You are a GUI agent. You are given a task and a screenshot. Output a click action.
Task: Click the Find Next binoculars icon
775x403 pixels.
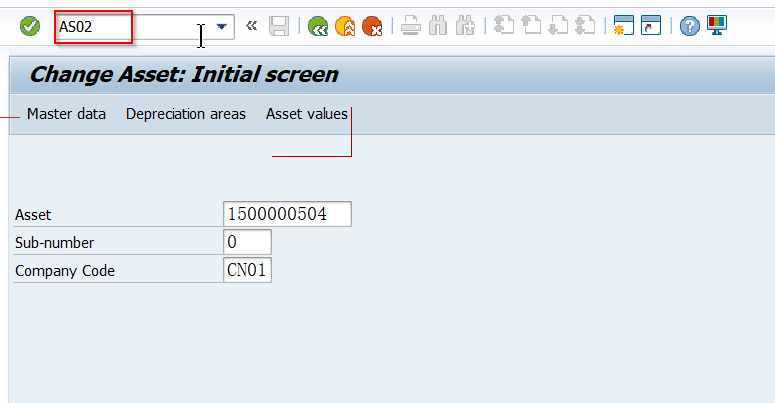coord(465,27)
